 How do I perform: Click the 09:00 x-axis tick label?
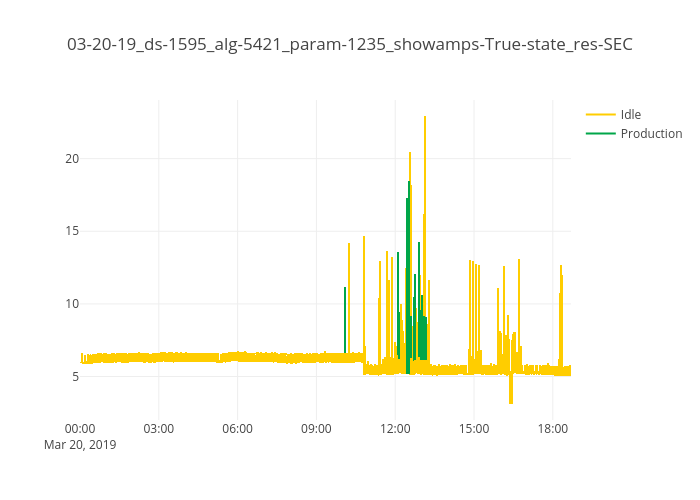pos(316,429)
